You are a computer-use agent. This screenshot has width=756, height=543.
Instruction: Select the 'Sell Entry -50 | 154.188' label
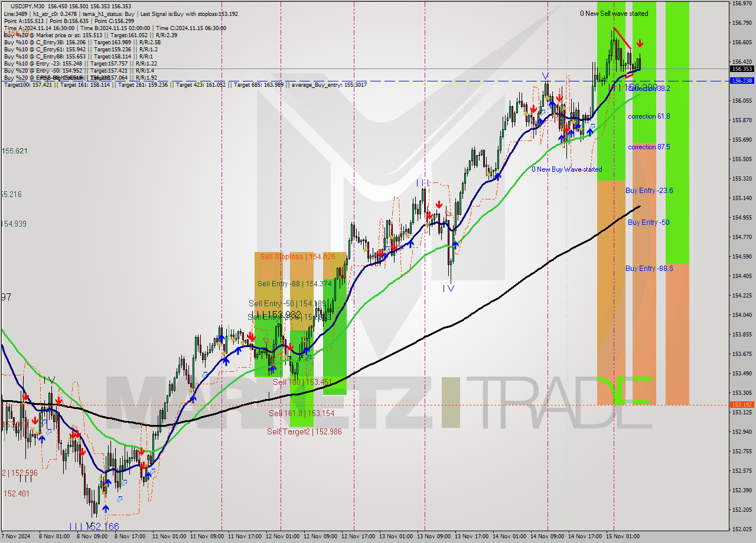click(x=287, y=303)
